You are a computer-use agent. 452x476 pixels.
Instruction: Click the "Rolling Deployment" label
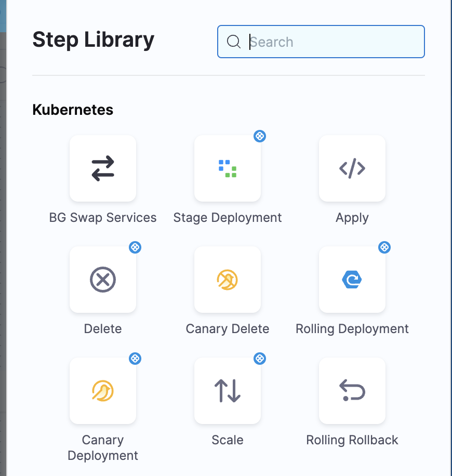(x=352, y=329)
